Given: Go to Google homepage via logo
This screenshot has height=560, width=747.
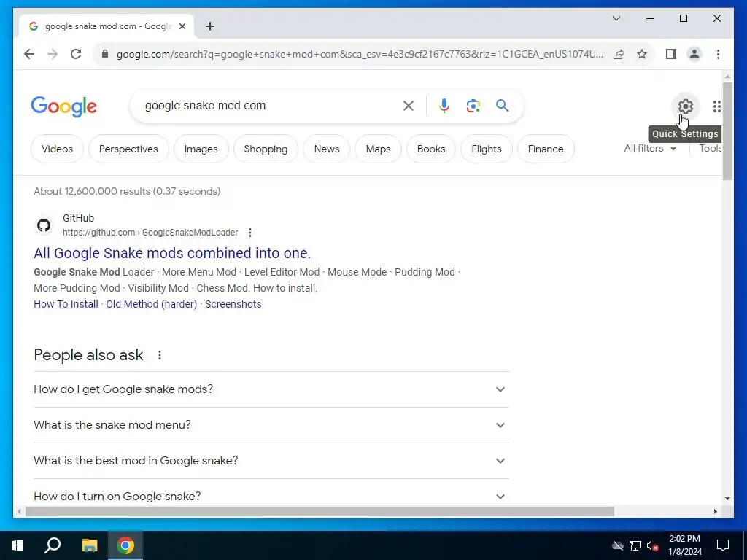Looking at the screenshot, I should coord(64,106).
